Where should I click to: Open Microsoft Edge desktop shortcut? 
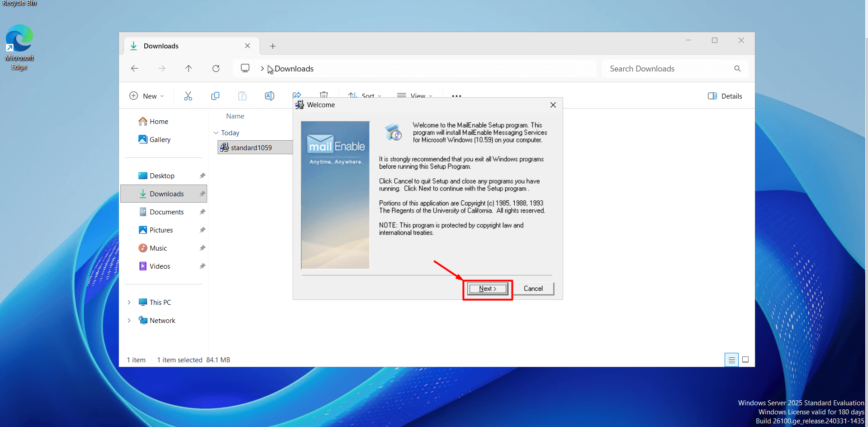19,47
